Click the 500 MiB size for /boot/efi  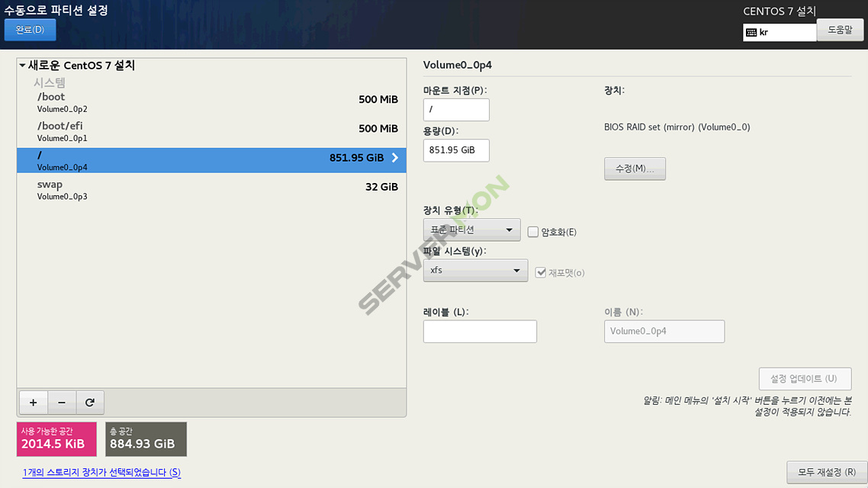(x=378, y=129)
